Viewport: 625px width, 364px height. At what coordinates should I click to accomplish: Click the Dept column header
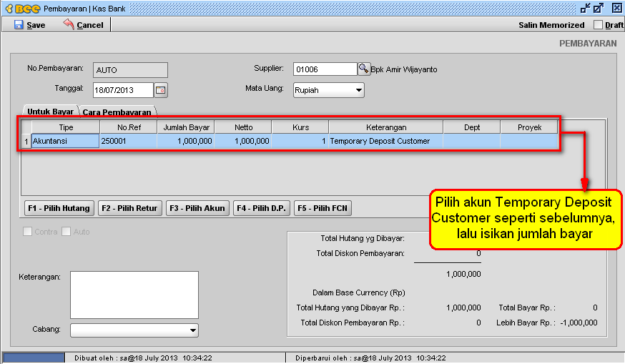click(x=471, y=127)
